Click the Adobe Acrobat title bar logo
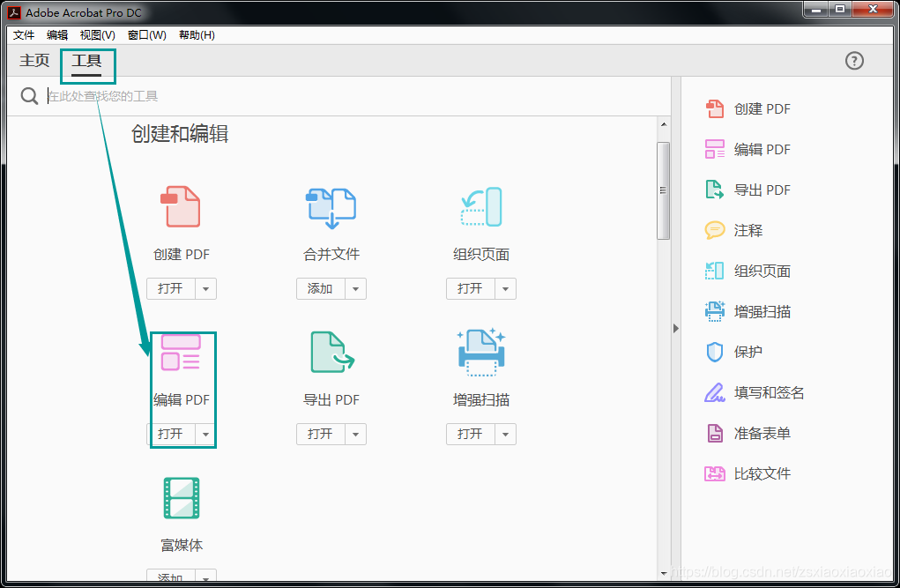900x588 pixels. (x=14, y=12)
